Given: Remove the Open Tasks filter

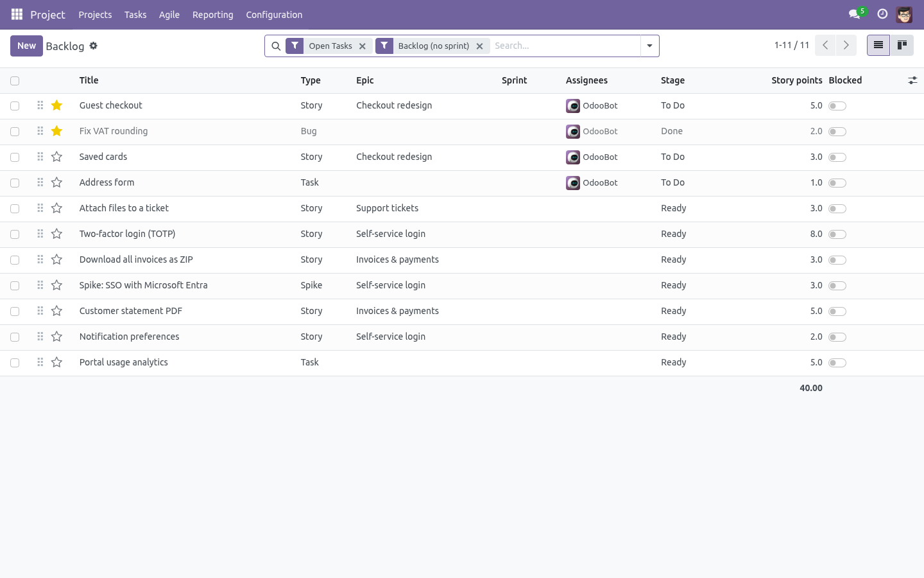Looking at the screenshot, I should coord(363,46).
